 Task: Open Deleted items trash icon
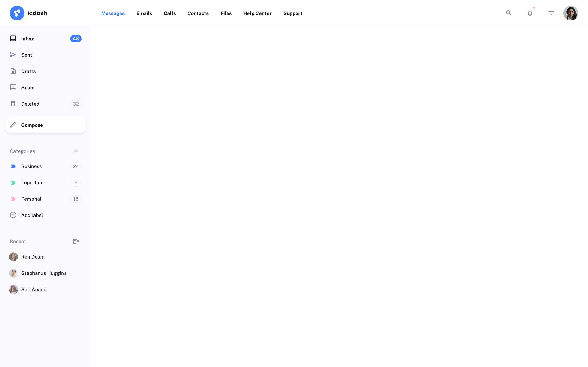pos(13,103)
